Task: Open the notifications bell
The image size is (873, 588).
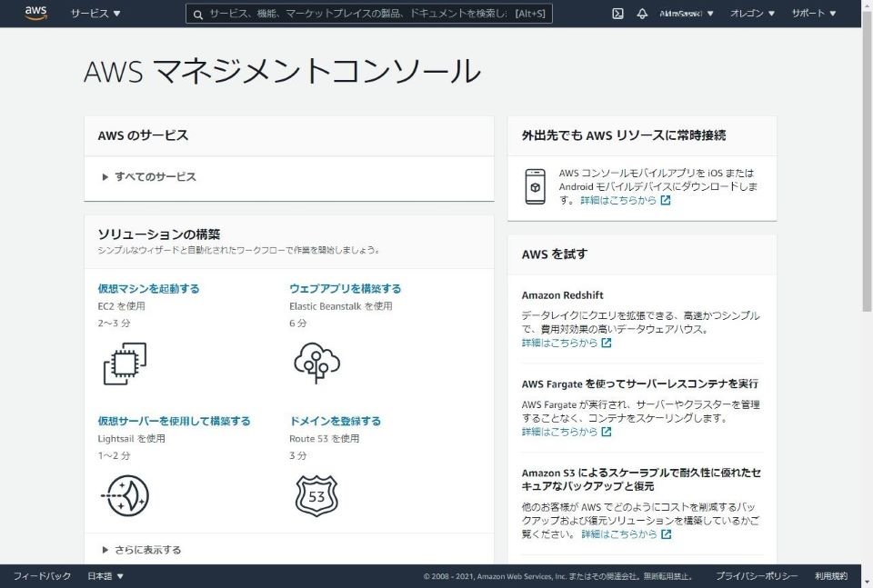Action: point(642,14)
